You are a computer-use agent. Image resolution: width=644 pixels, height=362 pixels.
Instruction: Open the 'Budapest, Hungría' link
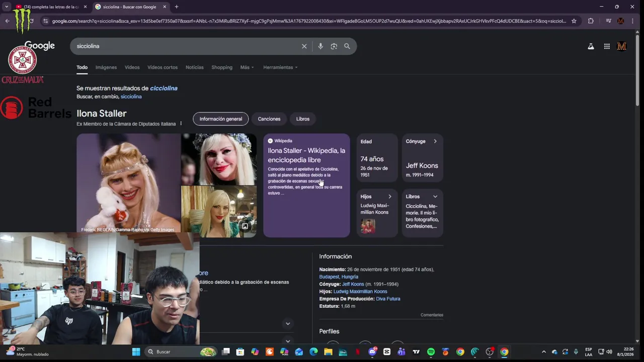pyautogui.click(x=339, y=277)
